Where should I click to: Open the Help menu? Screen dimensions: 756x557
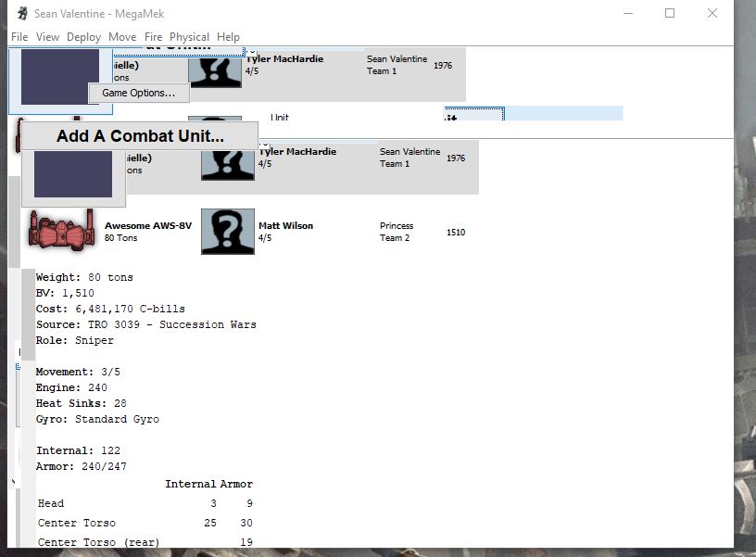coord(228,37)
